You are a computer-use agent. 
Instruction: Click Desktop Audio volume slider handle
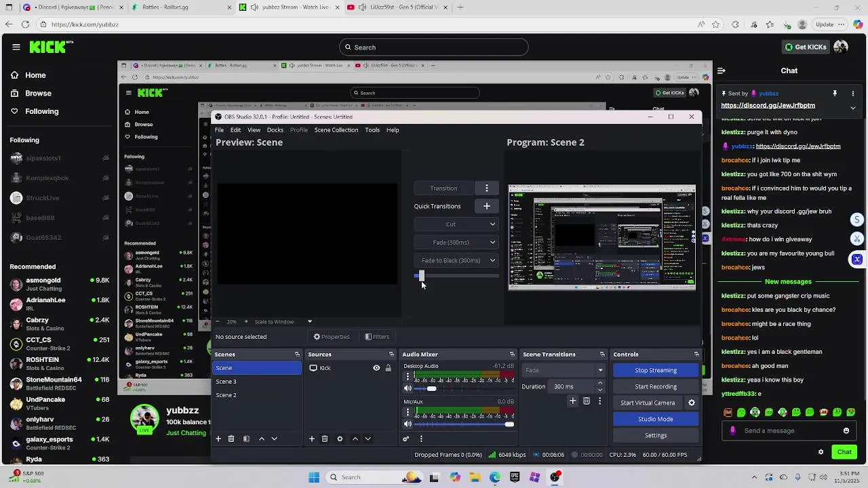pos(431,388)
